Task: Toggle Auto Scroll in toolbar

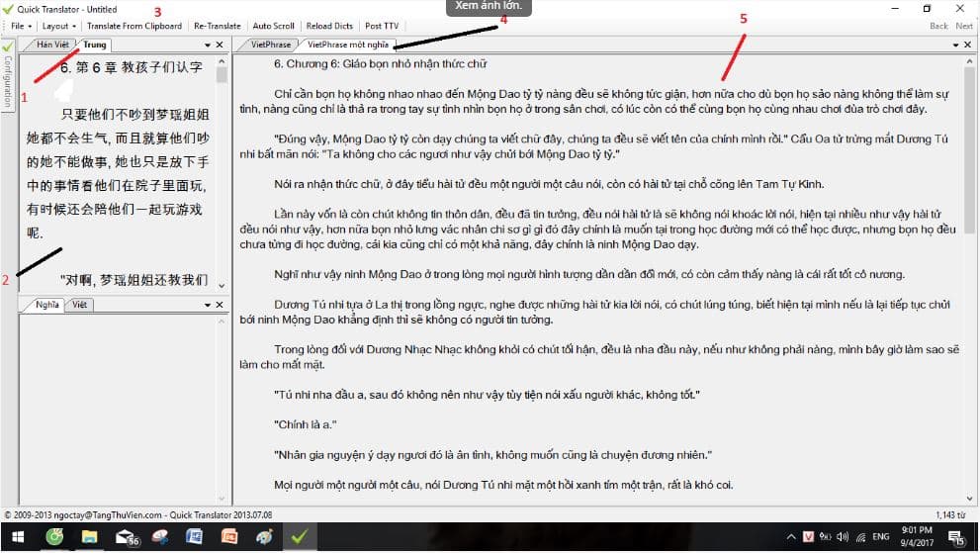Action: (273, 26)
